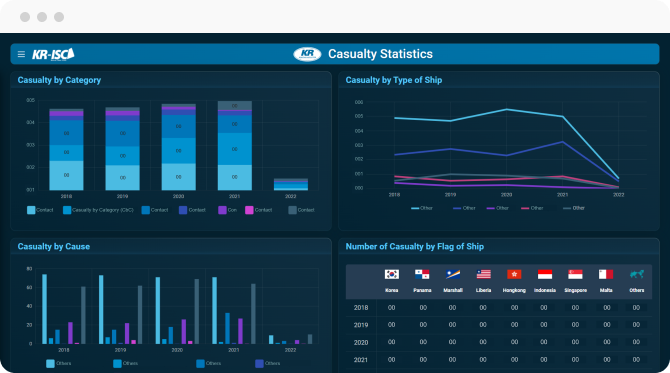Viewport: 670px width, 373px height.
Task: Click the 'Casualty by Category' panel heading
Action: coord(59,80)
